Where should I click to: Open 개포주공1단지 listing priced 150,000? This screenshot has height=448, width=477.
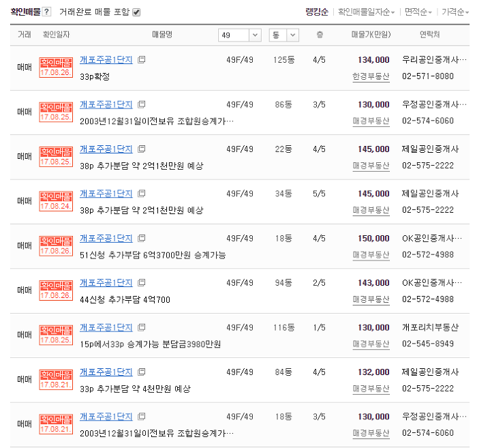(106, 238)
